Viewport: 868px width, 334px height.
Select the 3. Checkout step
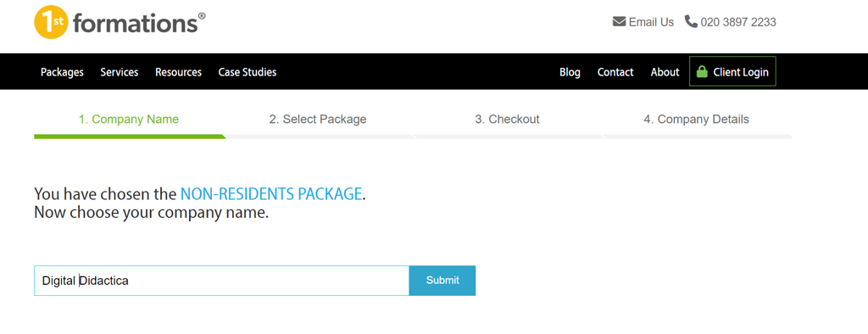click(507, 119)
